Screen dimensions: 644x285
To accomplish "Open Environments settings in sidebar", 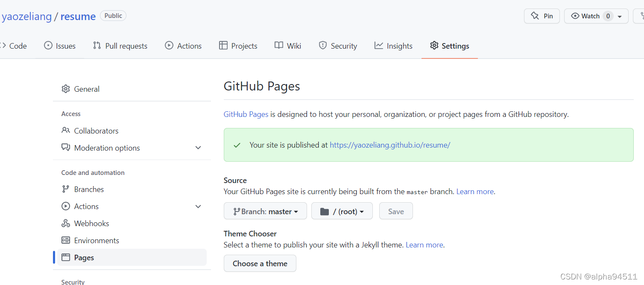I will pyautogui.click(x=132, y=240).
